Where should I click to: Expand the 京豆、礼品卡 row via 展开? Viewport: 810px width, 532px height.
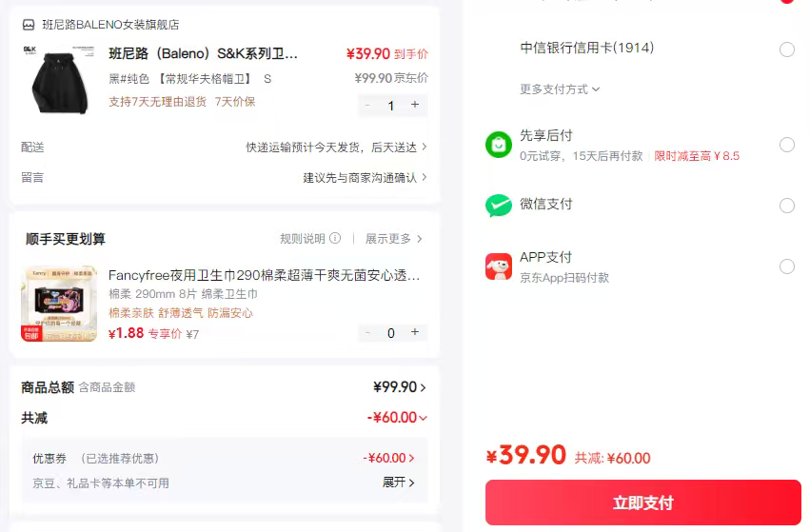(399, 483)
